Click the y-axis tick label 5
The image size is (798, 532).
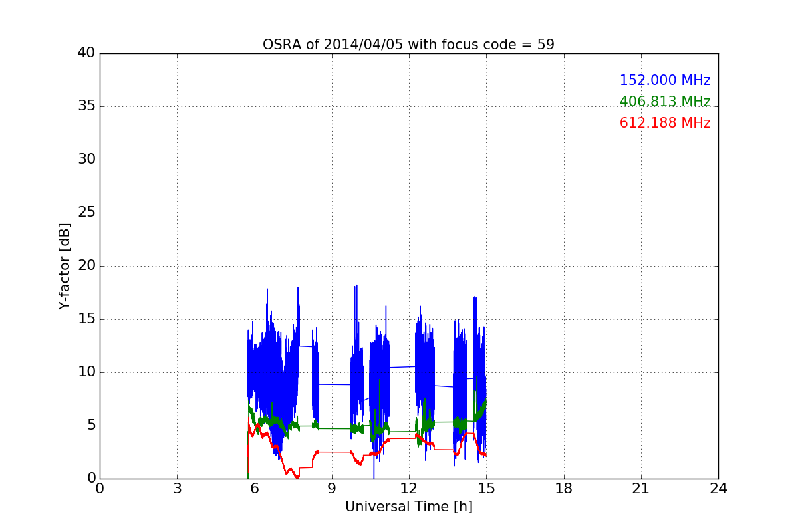tap(90, 426)
